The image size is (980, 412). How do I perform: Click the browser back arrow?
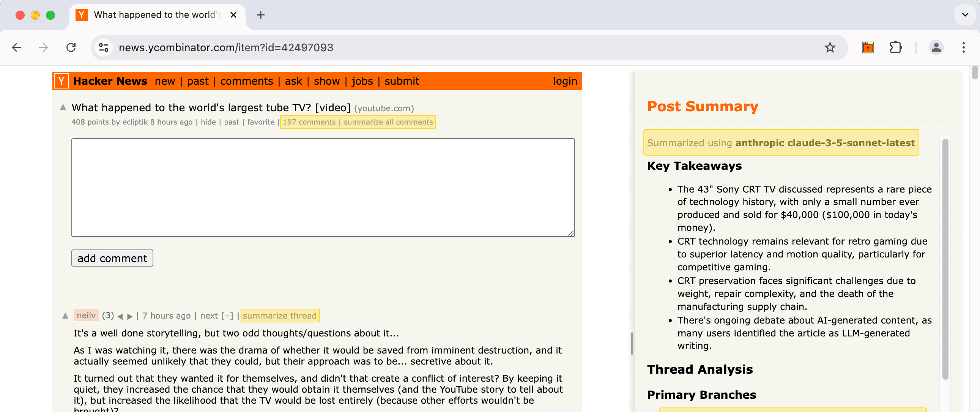point(16,47)
